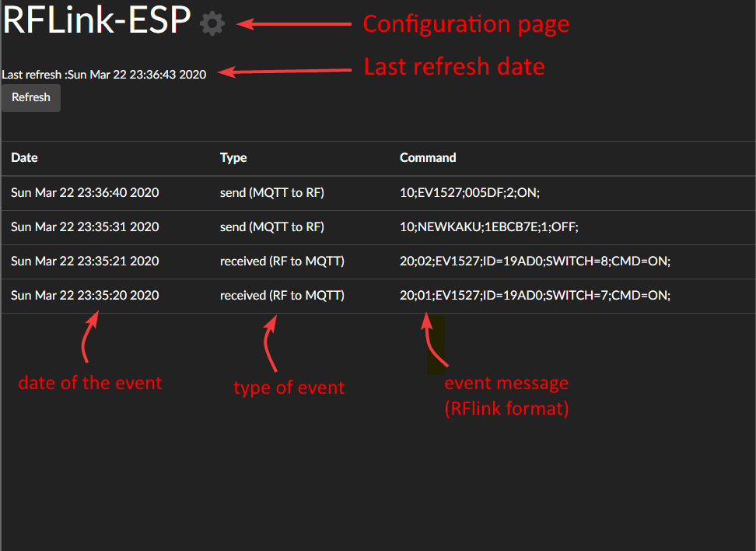The image size is (756, 551).
Task: Select type cell in the SWITCH=7 row
Action: pos(282,295)
